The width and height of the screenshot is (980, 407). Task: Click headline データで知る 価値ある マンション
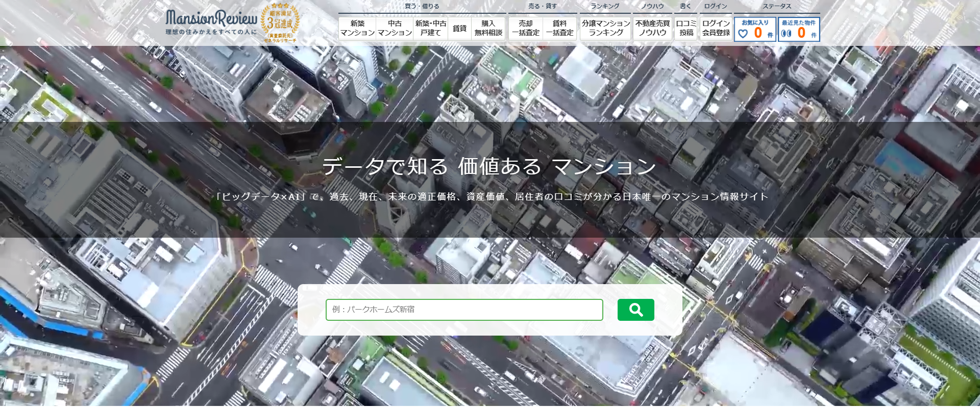[x=489, y=167]
